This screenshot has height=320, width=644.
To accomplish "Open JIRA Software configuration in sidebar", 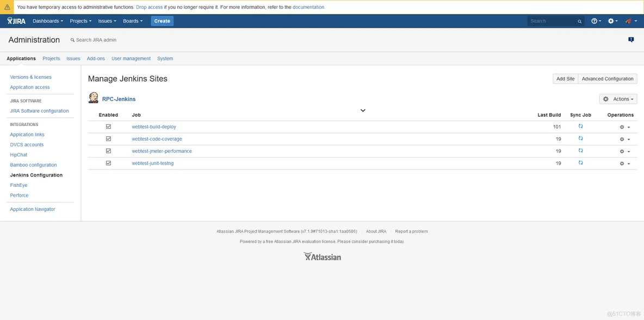I will pyautogui.click(x=39, y=111).
